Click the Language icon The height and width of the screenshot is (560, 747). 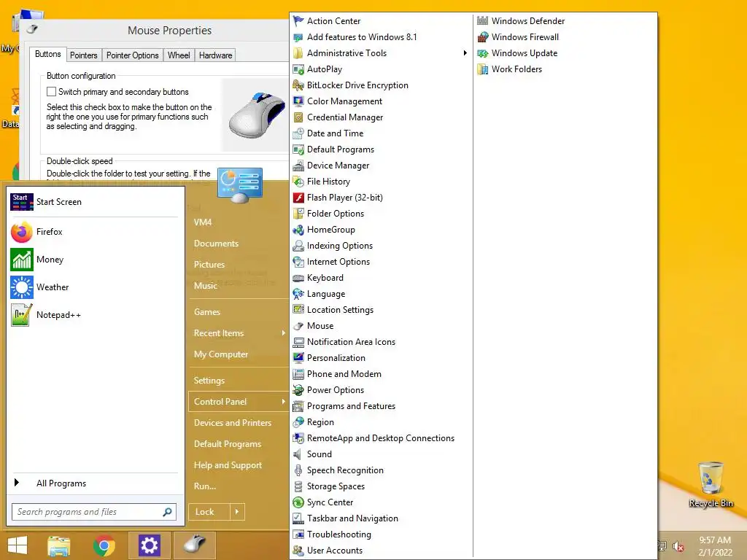298,294
